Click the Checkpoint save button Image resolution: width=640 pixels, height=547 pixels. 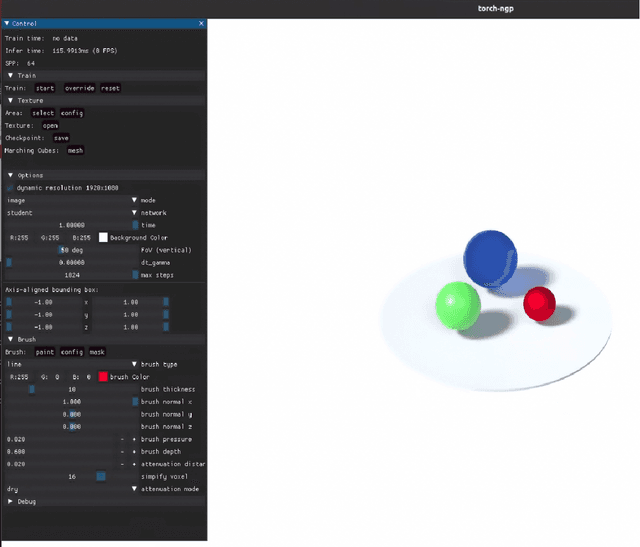(61, 138)
